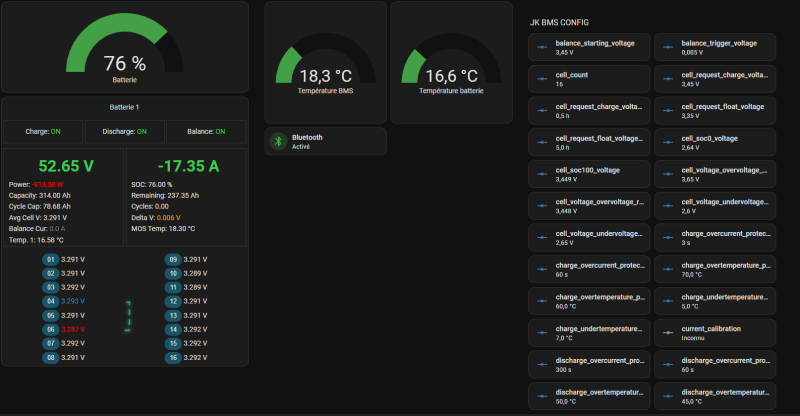Open the 18,3 °C Température BMS gauge
Screen dimensions: 800x416
[x=326, y=62]
